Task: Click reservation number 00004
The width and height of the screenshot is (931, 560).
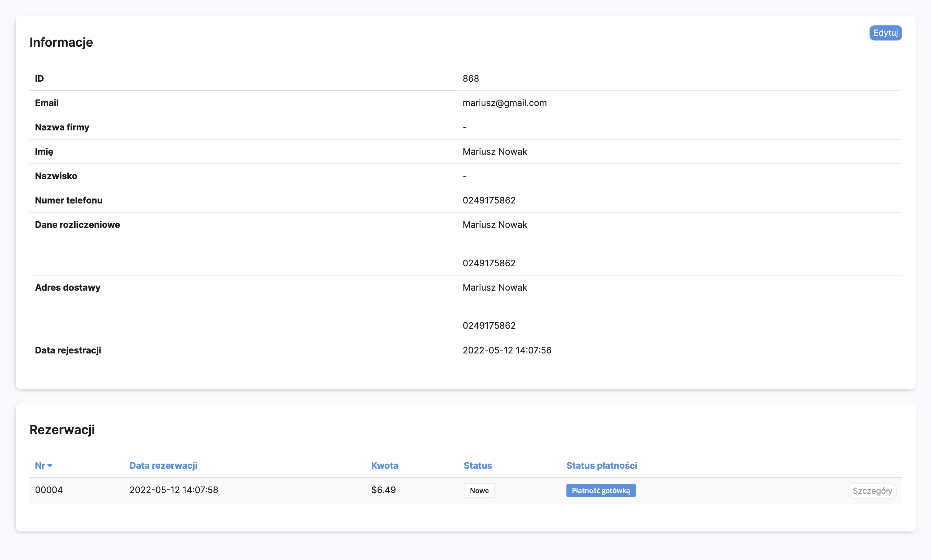Action: [x=49, y=490]
